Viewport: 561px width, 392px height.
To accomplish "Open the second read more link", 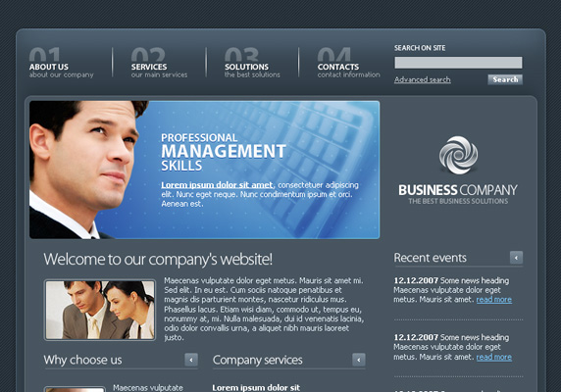I will [493, 357].
